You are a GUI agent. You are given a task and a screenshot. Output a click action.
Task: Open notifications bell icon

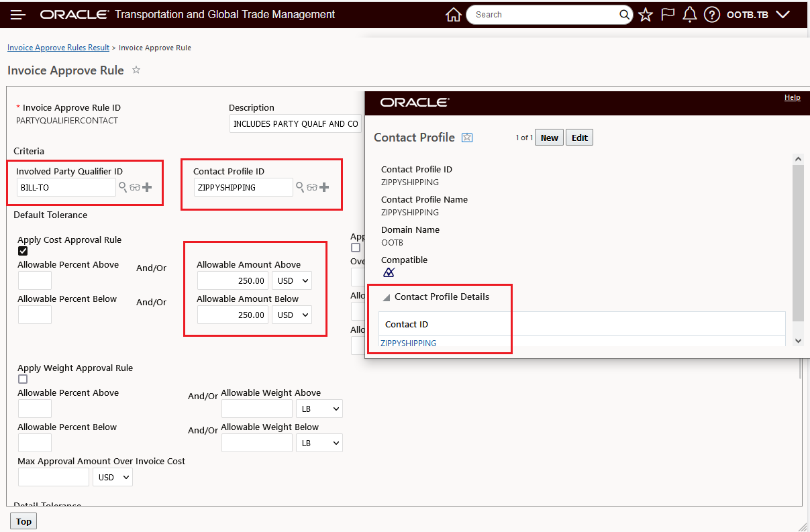coord(689,15)
